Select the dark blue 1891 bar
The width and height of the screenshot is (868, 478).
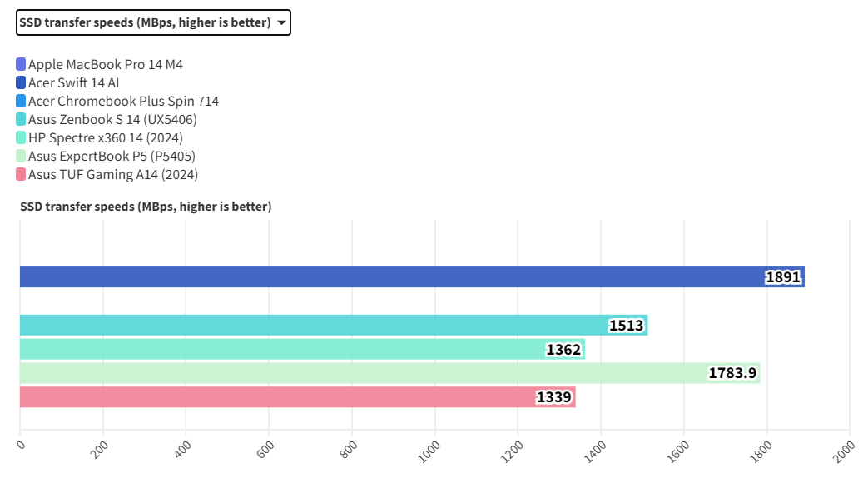click(x=391, y=277)
